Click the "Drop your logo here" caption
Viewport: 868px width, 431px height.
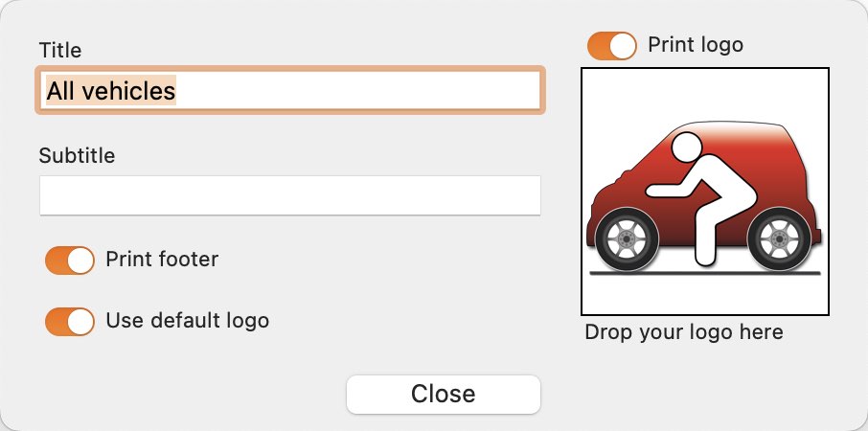[x=684, y=332]
